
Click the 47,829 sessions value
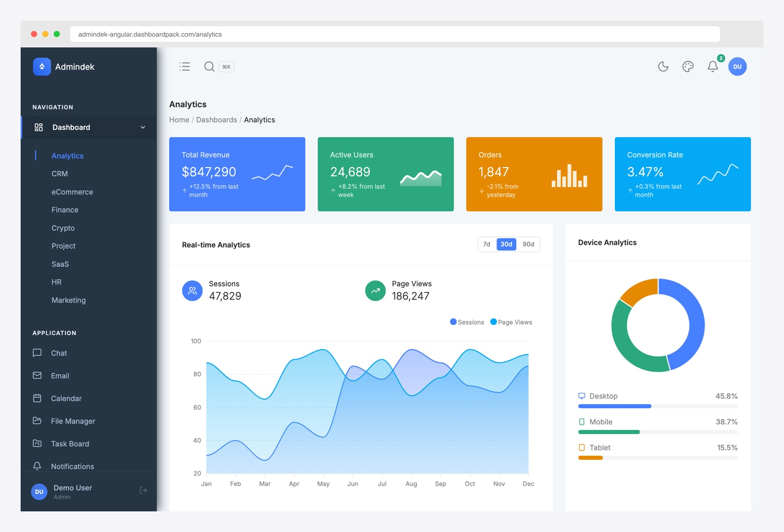(225, 296)
